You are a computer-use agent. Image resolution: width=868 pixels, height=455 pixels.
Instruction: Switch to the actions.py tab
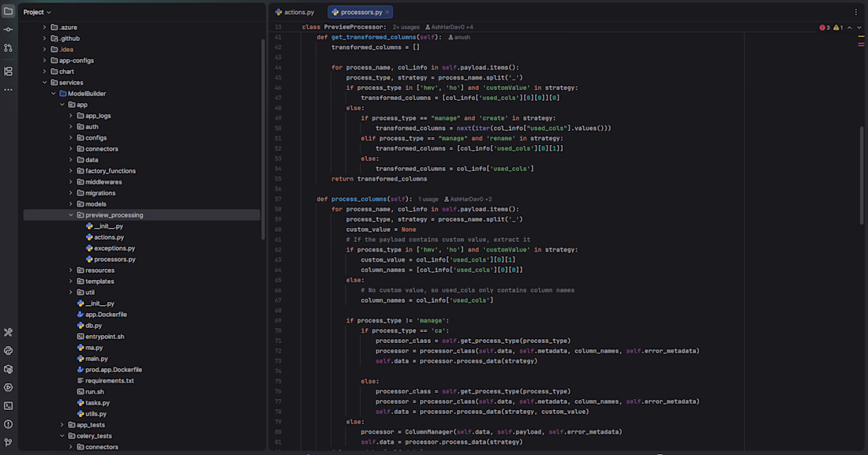click(295, 12)
